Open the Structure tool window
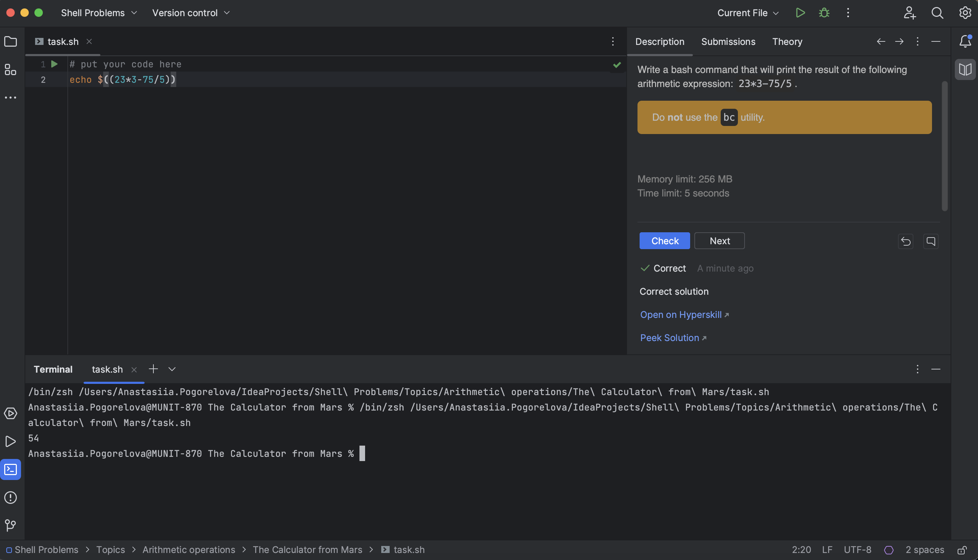 (11, 69)
